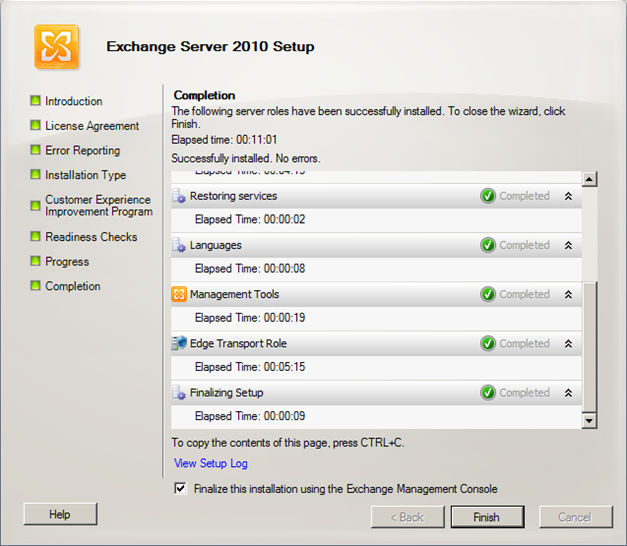Viewport: 627px width, 546px height.
Task: Click the green square beside Completion step
Action: coord(36,285)
